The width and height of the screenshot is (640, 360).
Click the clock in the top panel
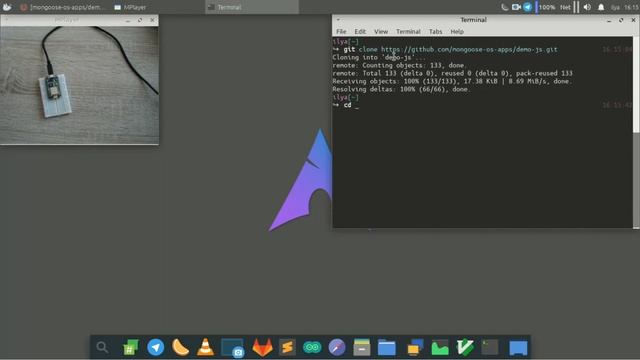(x=631, y=7)
